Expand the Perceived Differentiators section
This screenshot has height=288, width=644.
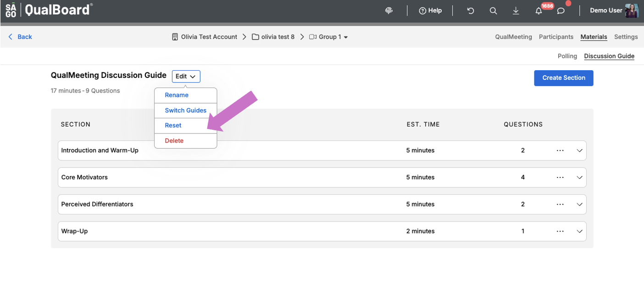coord(579,205)
